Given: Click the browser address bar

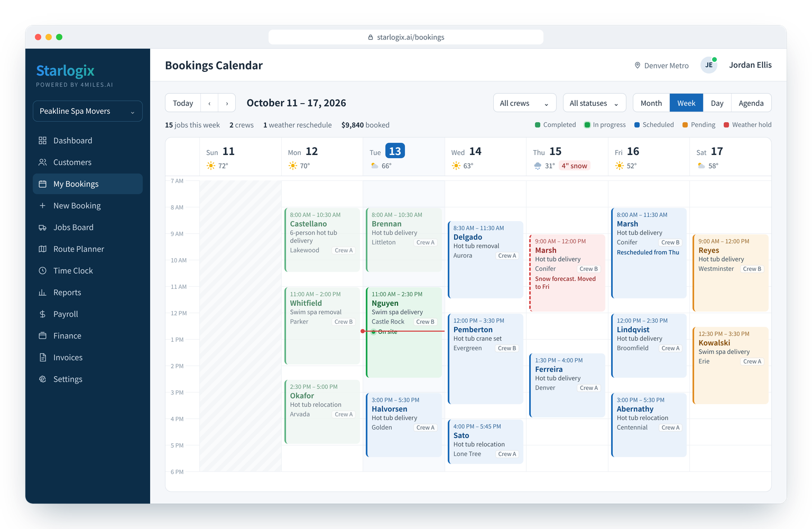Looking at the screenshot, I should 406,37.
